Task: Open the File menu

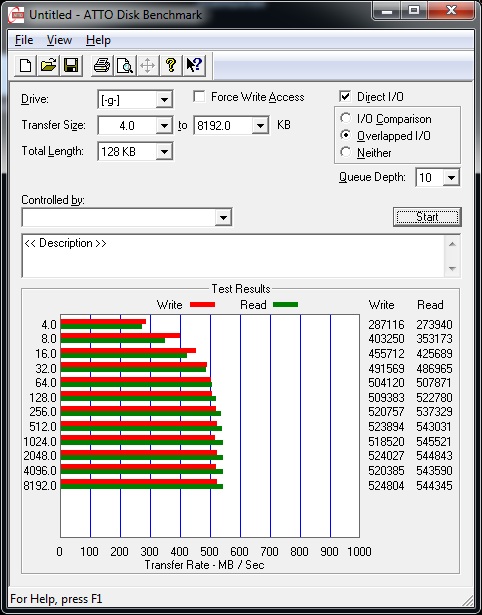Action: click(24, 40)
